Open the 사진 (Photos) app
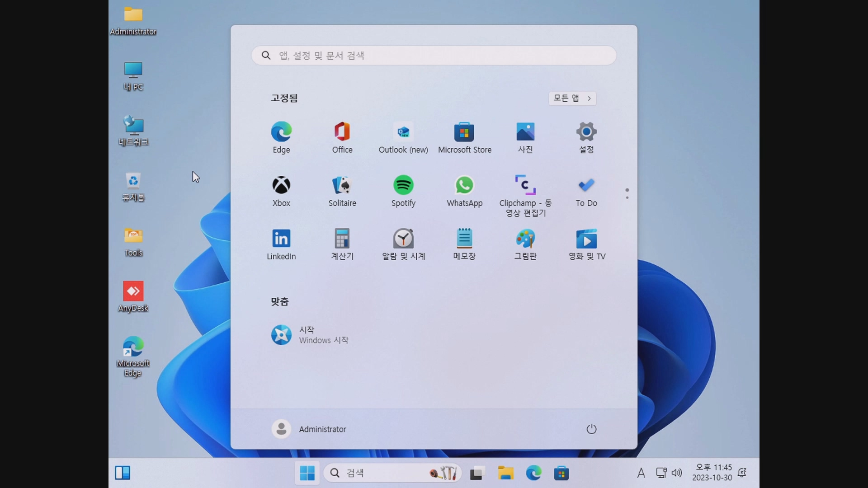This screenshot has height=488, width=868. click(525, 137)
